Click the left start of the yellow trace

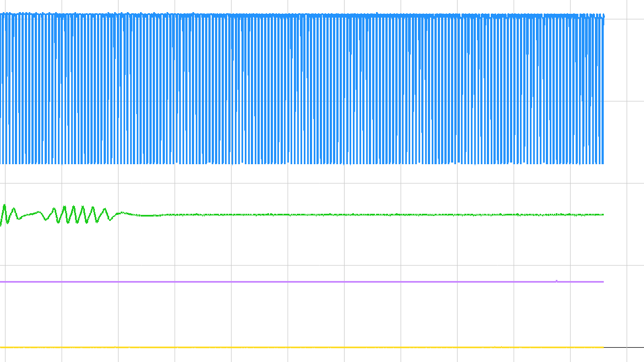click(2, 347)
